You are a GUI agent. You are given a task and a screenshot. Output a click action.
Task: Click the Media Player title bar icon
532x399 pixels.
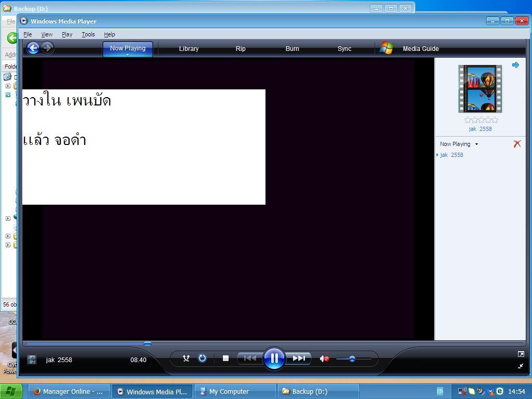24,21
